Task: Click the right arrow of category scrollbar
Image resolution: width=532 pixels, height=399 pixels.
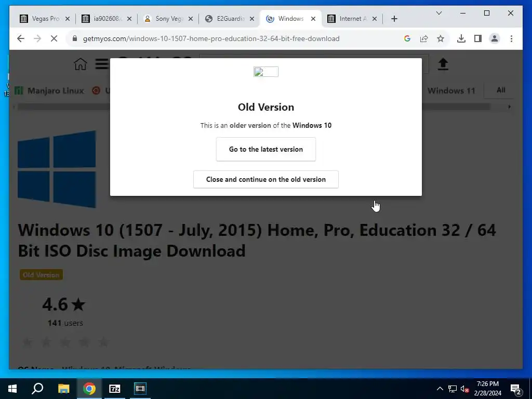Action: [x=509, y=107]
